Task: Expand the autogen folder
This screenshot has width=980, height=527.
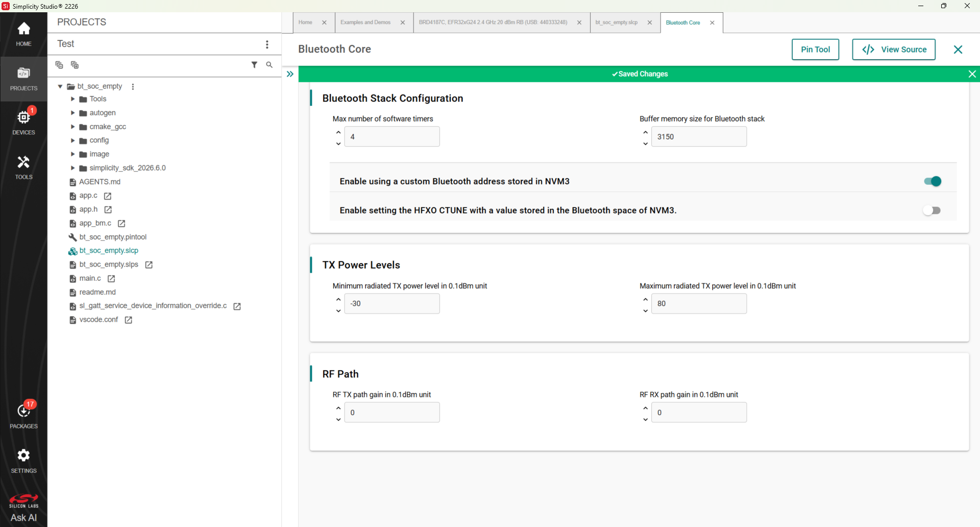Action: coord(72,113)
